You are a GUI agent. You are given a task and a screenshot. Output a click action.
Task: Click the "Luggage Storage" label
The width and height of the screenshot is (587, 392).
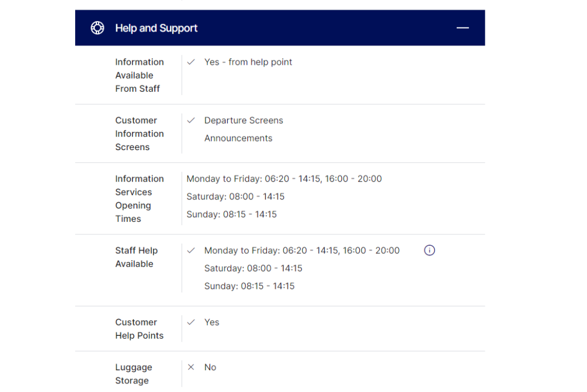133,374
